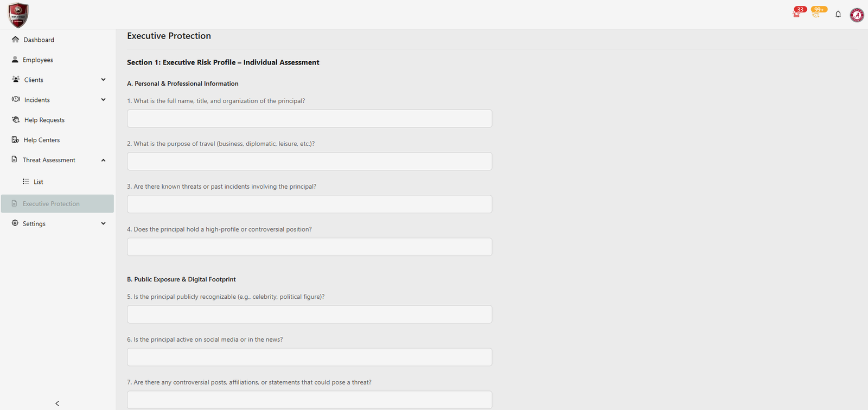Collapse the sidebar with the bottom arrow
Image resolution: width=868 pixels, height=410 pixels.
pos(58,403)
